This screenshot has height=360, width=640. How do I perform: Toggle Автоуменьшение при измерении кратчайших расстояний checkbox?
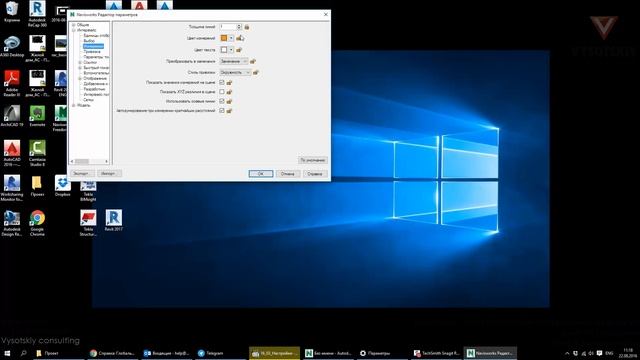tap(222, 111)
